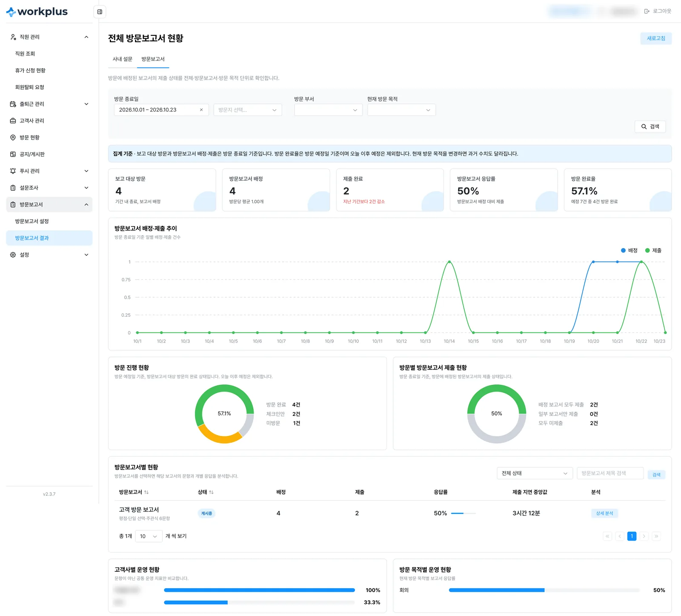This screenshot has width=681, height=616.
Task: Sort by the 방문보고서 column arrows
Action: [146, 492]
